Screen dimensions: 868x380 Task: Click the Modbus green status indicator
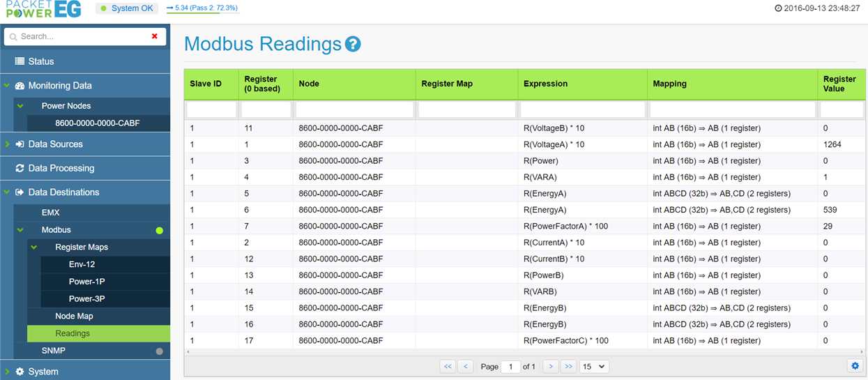coord(159,230)
